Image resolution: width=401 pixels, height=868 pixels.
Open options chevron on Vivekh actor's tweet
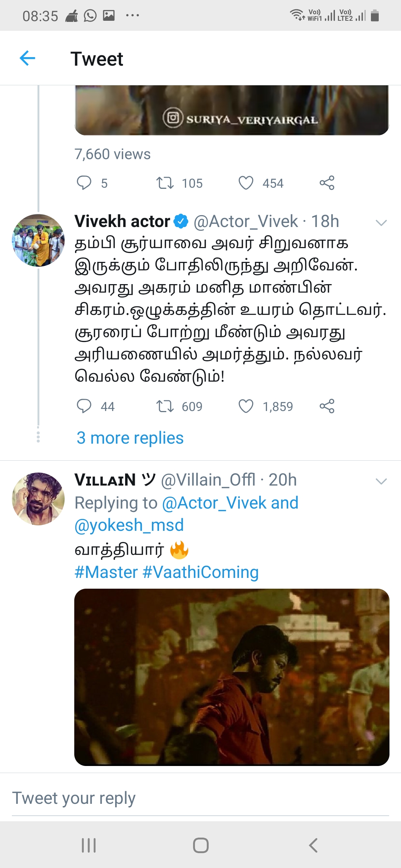[x=381, y=223]
